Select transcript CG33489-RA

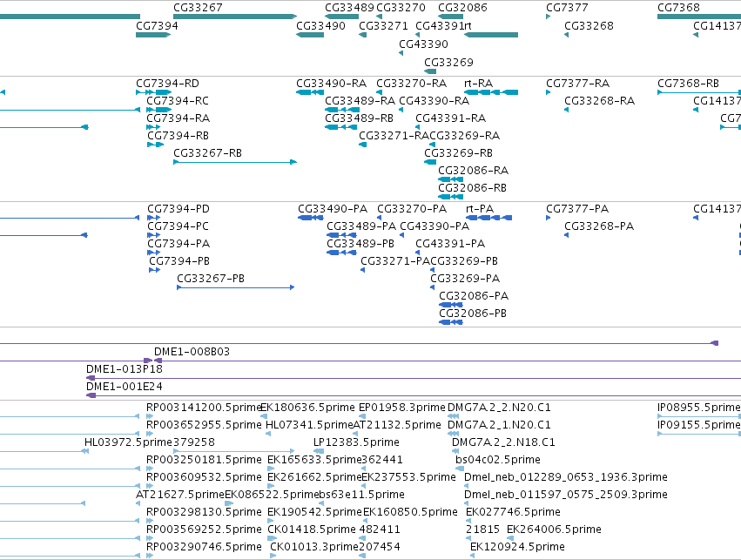point(360,101)
